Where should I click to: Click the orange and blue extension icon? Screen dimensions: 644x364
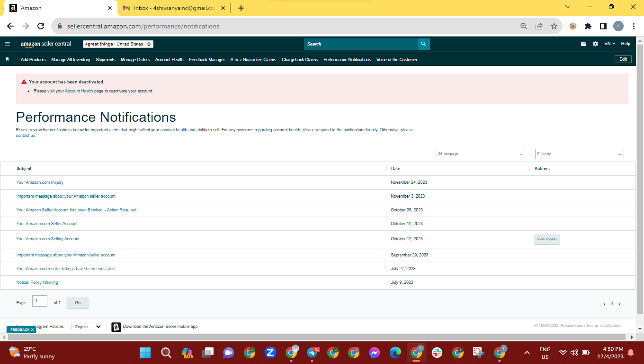[x=573, y=26]
